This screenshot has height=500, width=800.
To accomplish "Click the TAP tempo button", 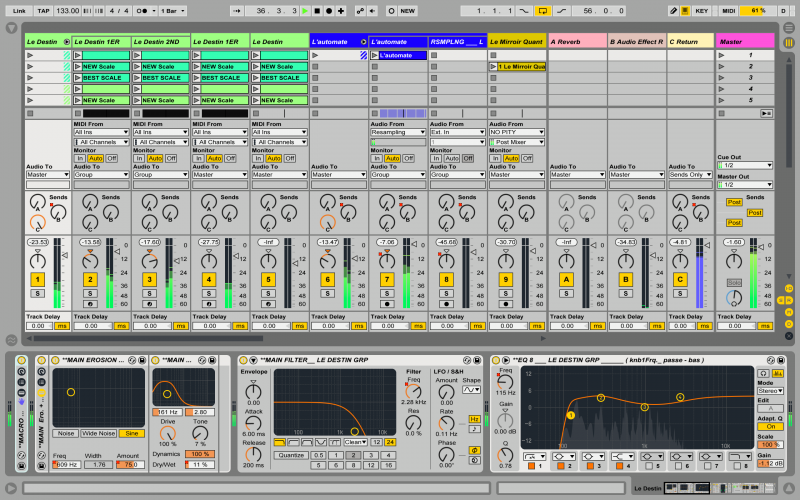I will coord(42,10).
